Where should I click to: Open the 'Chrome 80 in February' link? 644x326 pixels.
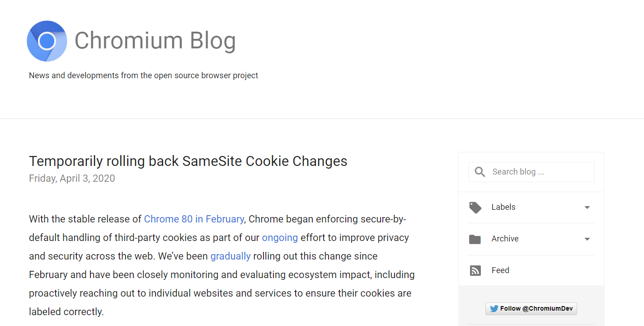[194, 219]
